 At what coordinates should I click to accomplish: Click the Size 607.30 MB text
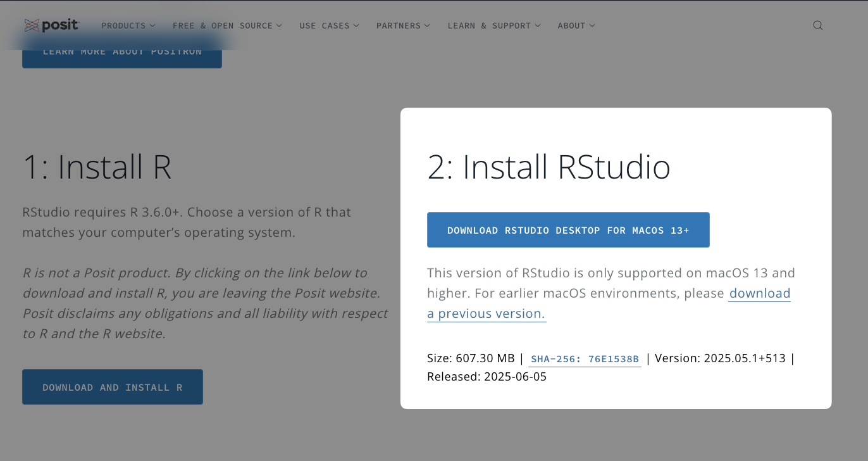pyautogui.click(x=471, y=358)
